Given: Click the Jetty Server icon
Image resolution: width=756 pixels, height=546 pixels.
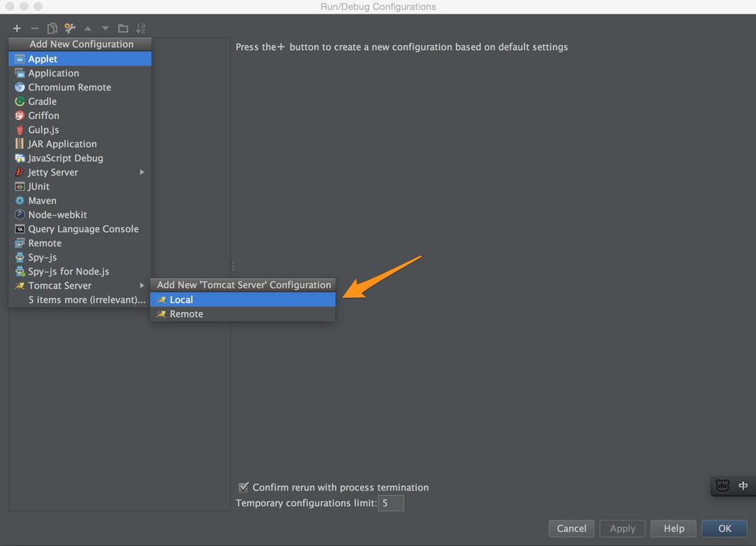Looking at the screenshot, I should tap(20, 172).
